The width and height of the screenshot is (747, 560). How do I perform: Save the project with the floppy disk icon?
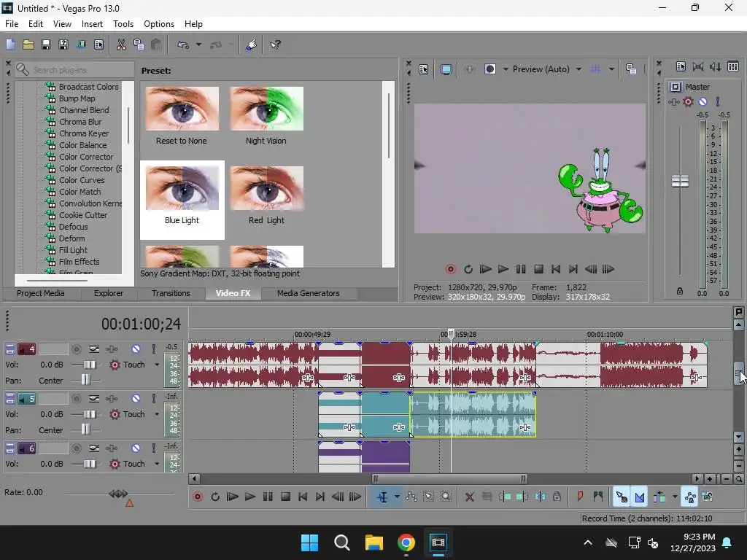coord(46,44)
